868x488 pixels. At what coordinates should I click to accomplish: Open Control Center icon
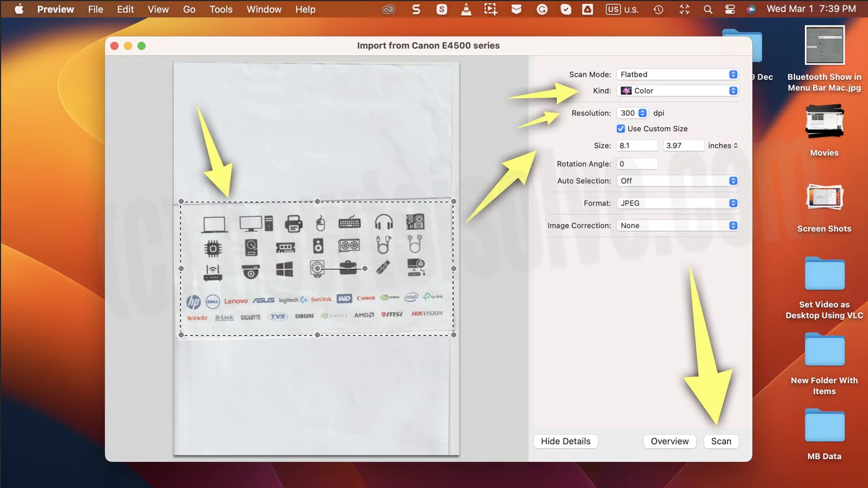(x=730, y=9)
